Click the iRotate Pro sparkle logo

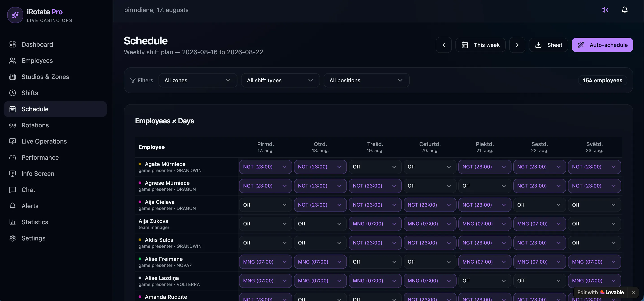15,15
